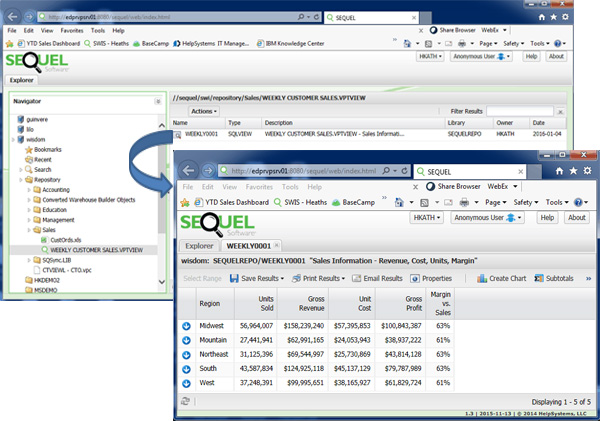The height and width of the screenshot is (421, 600).
Task: Click Create Chart in the toolbar
Action: pos(502,278)
